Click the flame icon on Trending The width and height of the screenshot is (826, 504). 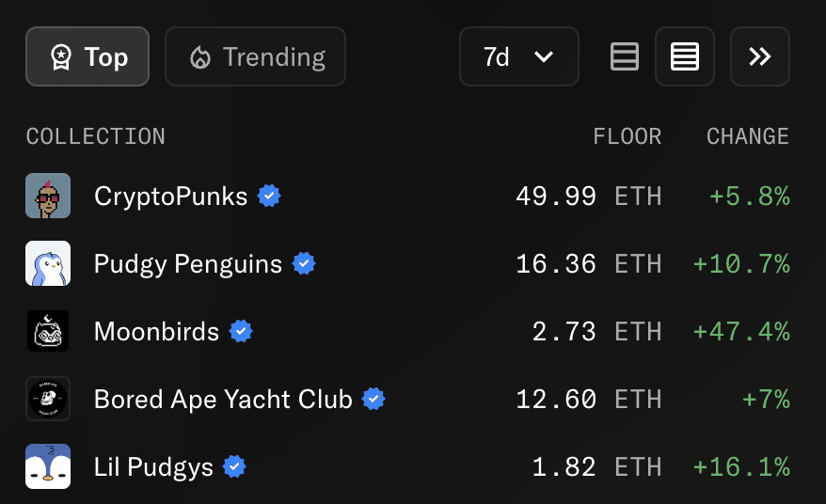[200, 56]
